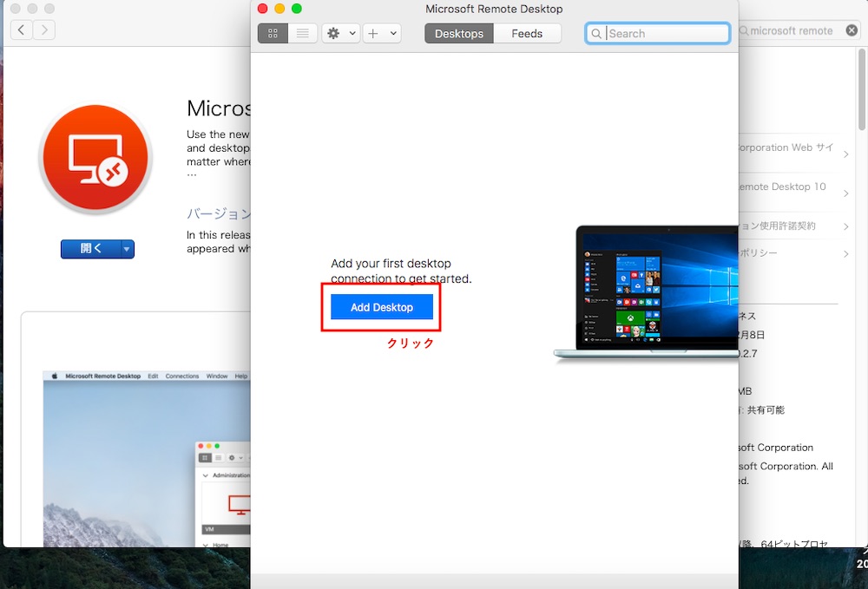868x589 pixels.
Task: Switch Remote Desktop to list view
Action: point(303,33)
